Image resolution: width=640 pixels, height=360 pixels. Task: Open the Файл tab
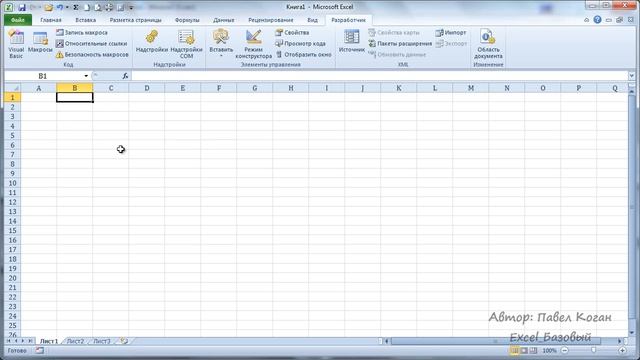coord(18,20)
